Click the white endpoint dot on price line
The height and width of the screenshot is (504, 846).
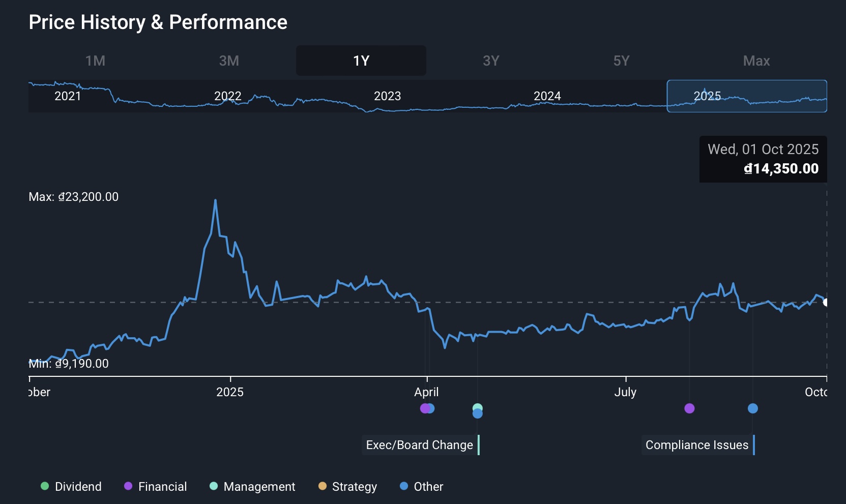point(826,303)
